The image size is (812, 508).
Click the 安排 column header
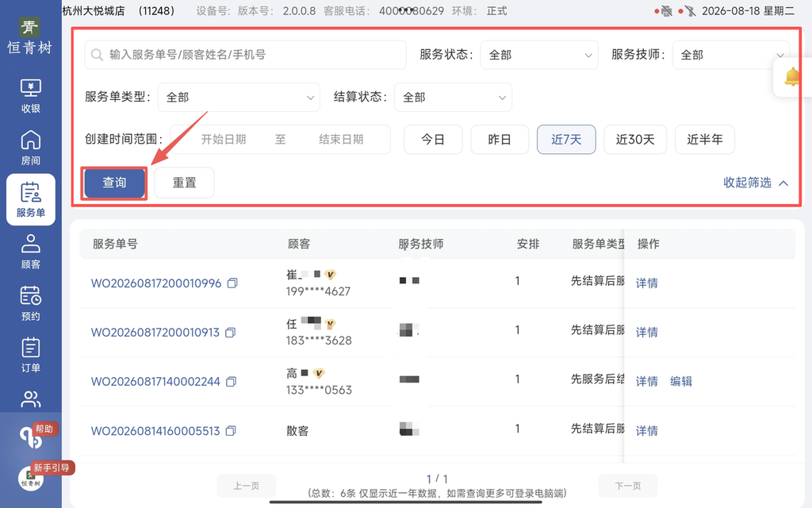(528, 244)
